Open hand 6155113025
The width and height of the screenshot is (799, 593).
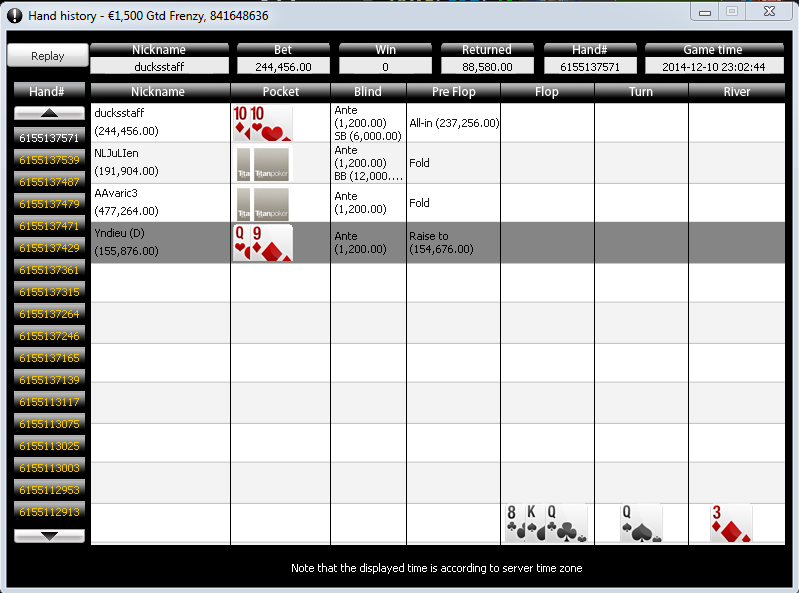49,446
